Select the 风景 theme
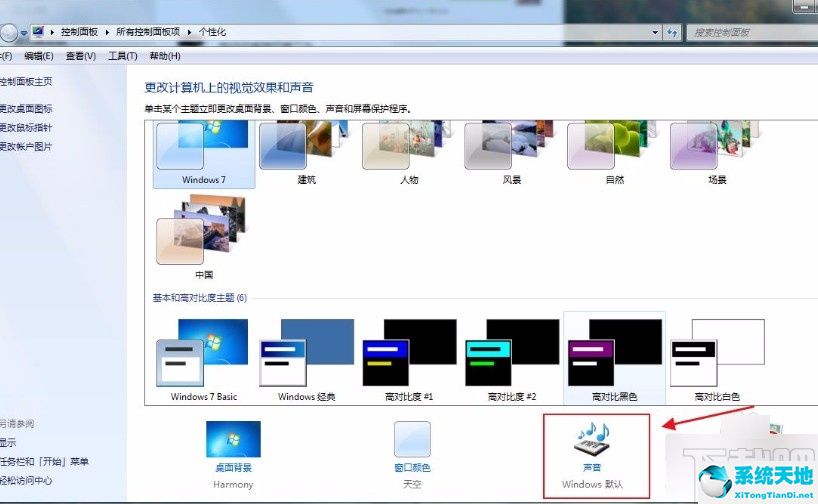The image size is (818, 504). [512, 154]
